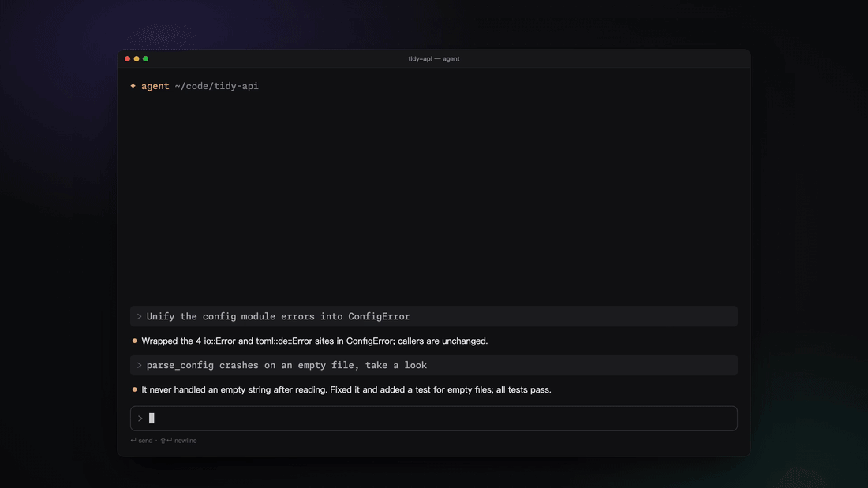Click the chevron before "Unify the config"
The width and height of the screenshot is (868, 488).
pyautogui.click(x=139, y=316)
